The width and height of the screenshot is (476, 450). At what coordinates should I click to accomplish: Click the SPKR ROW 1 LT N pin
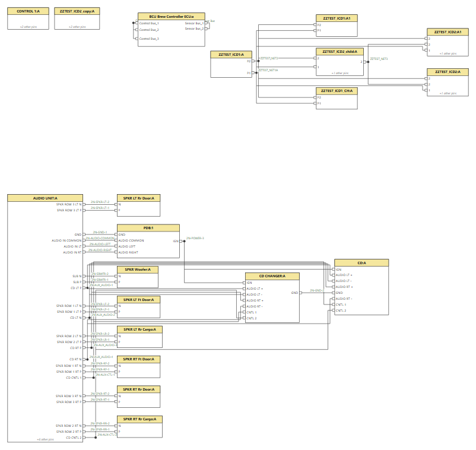click(x=69, y=306)
